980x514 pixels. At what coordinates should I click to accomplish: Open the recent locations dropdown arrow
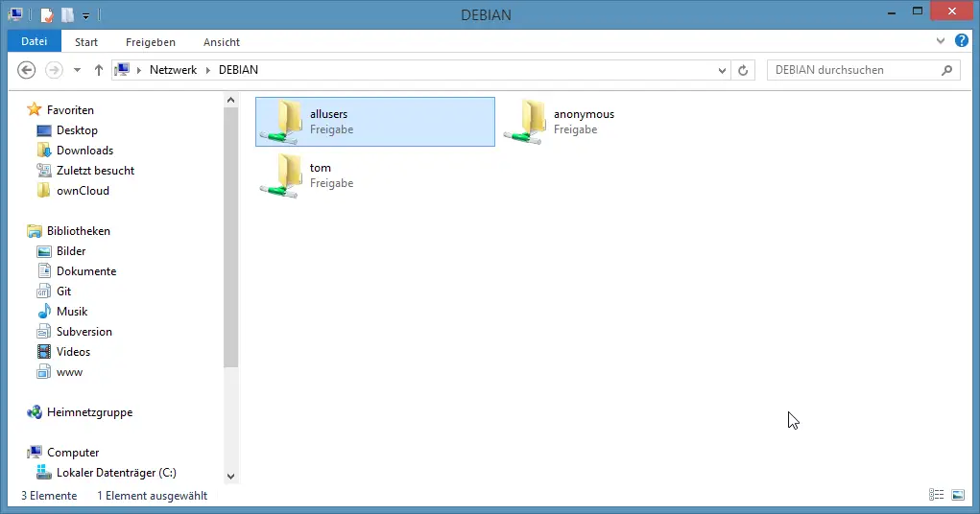click(77, 70)
